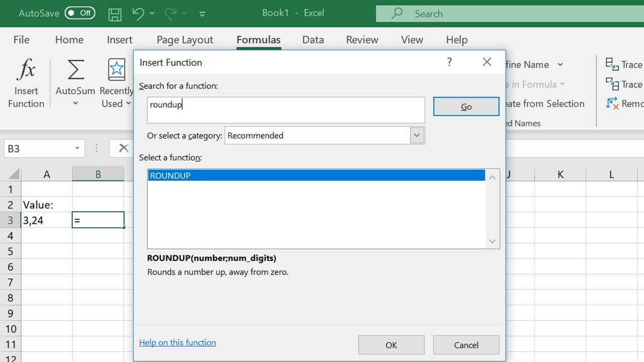Open the Recently Used functions icon
This screenshot has height=362, width=644.
pyautogui.click(x=116, y=70)
